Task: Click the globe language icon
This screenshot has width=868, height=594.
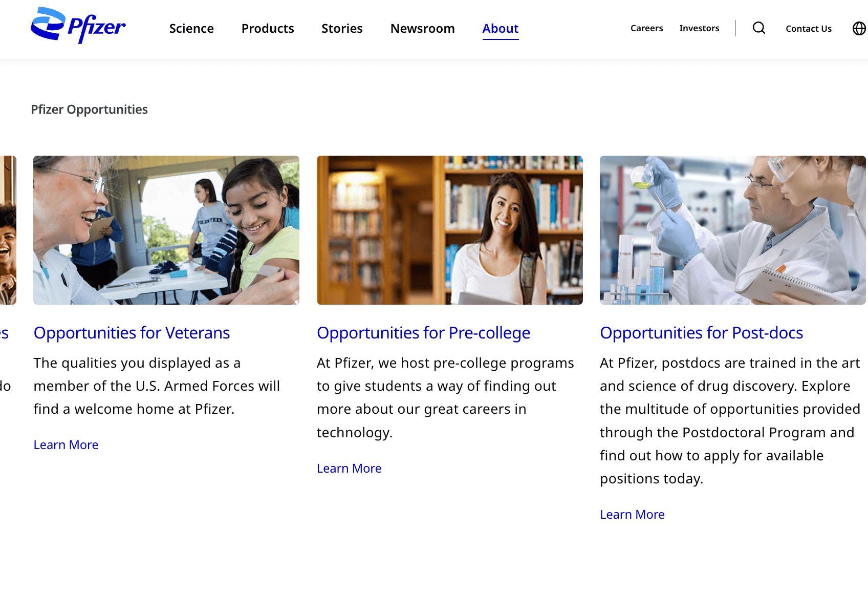Action: click(x=859, y=29)
